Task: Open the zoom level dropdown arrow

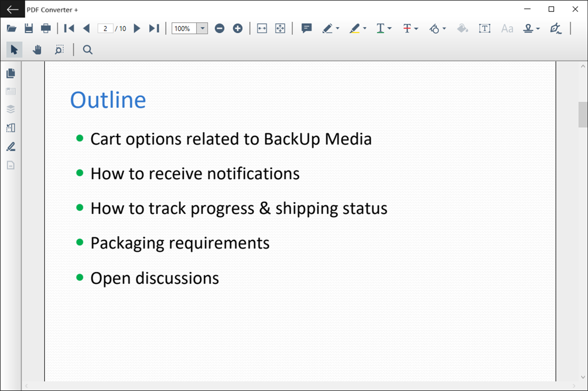Action: [x=202, y=28]
